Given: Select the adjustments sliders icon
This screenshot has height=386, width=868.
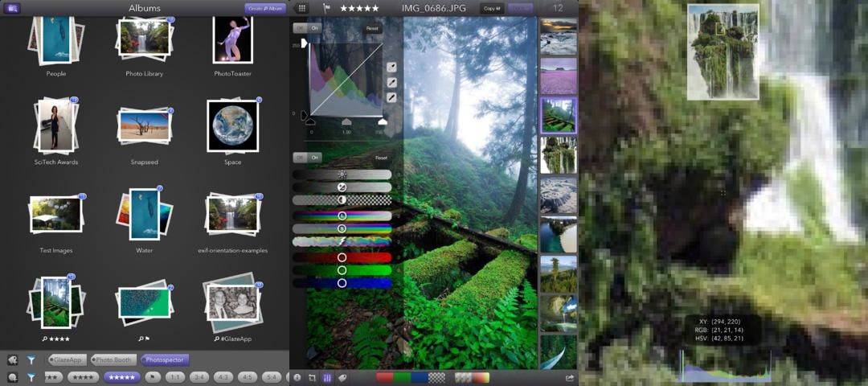Looking at the screenshot, I should (327, 377).
